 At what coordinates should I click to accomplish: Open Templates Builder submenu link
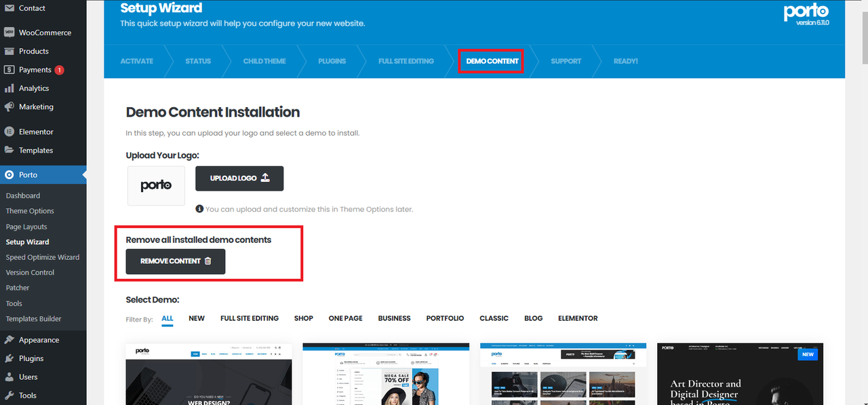(x=34, y=319)
